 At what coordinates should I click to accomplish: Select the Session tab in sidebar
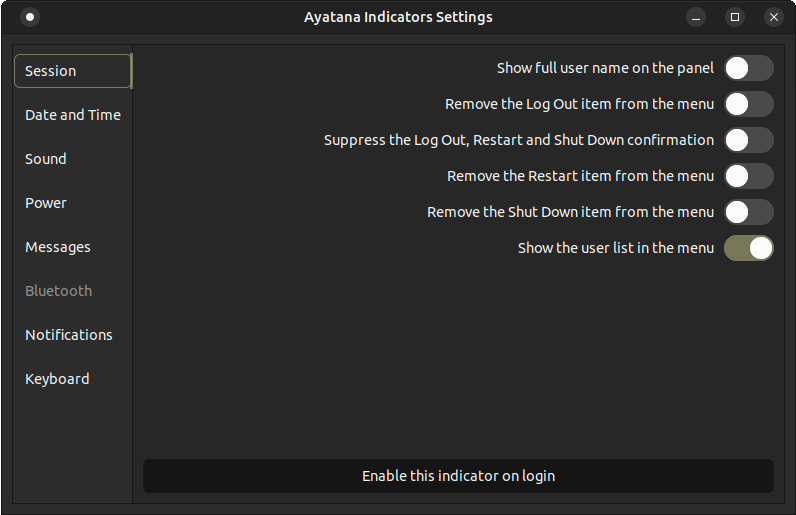coord(72,71)
